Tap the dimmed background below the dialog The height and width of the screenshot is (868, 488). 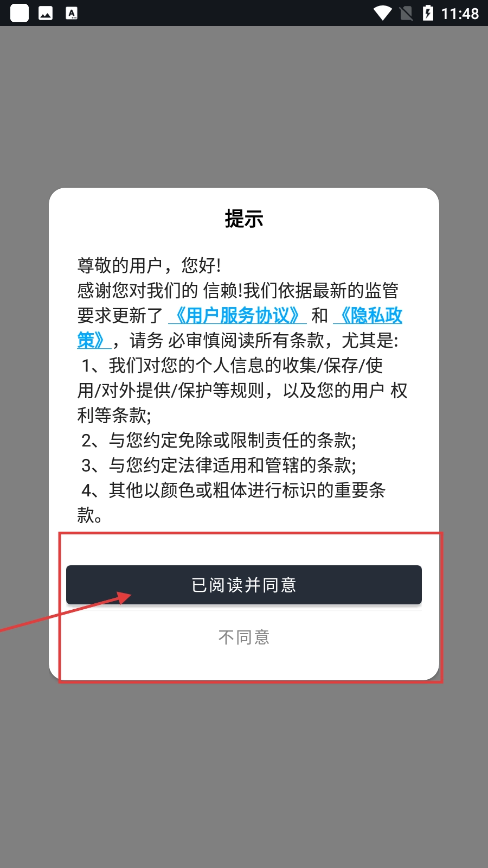click(x=244, y=774)
